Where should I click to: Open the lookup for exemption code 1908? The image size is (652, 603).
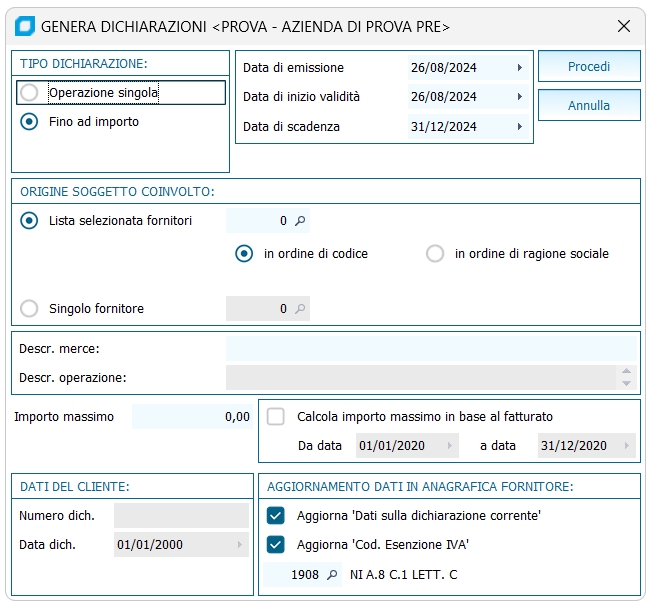click(331, 575)
